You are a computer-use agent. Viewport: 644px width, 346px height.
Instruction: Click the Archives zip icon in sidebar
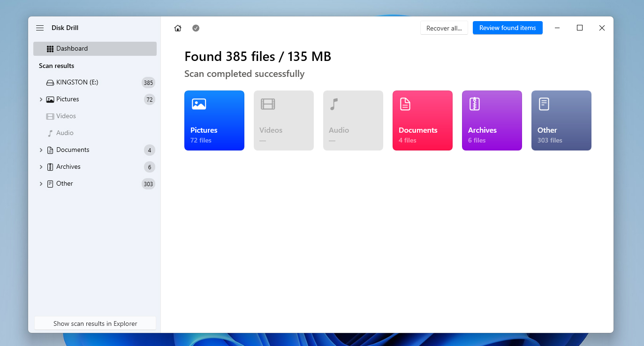[50, 167]
